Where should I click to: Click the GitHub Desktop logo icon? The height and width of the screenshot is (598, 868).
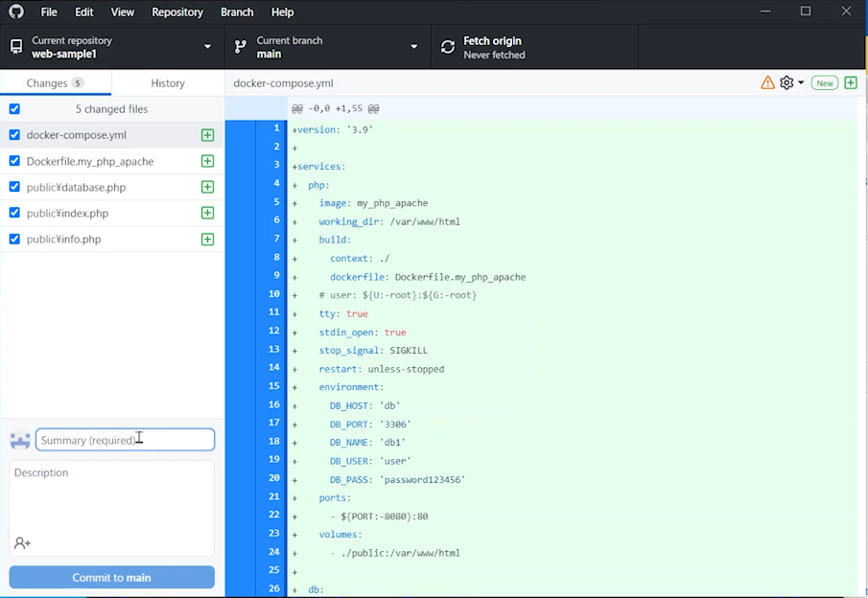tap(16, 11)
